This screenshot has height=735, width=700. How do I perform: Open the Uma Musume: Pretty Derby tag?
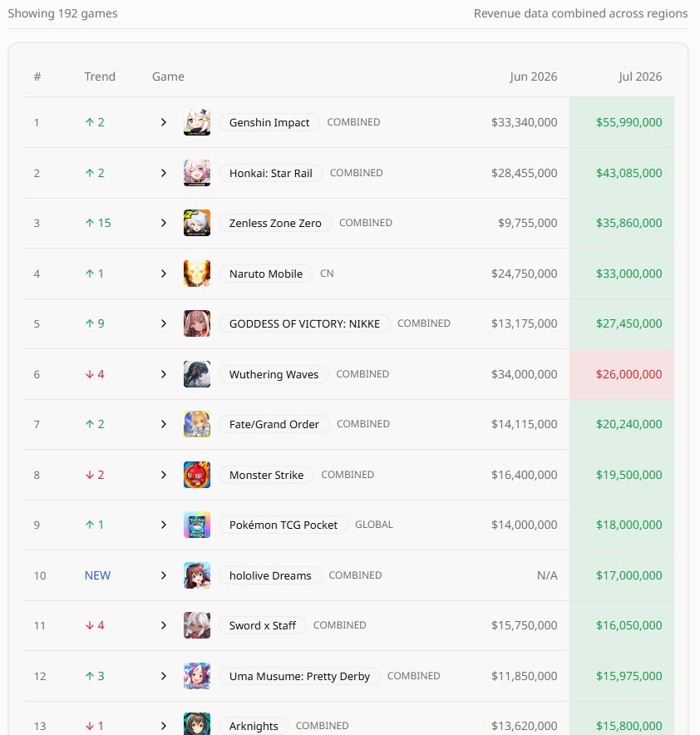(300, 675)
